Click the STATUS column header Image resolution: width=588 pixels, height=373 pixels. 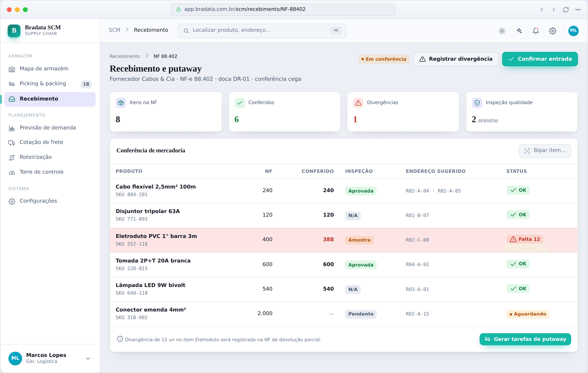pyautogui.click(x=517, y=171)
